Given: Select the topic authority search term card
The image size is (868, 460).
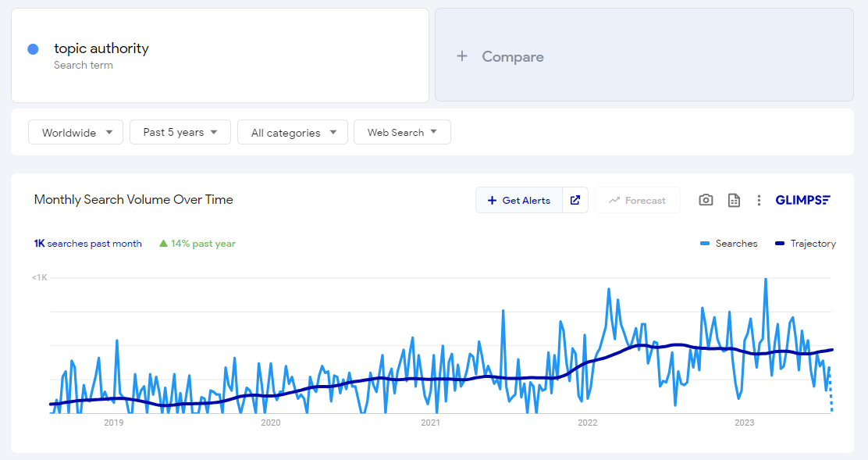Looking at the screenshot, I should point(219,55).
